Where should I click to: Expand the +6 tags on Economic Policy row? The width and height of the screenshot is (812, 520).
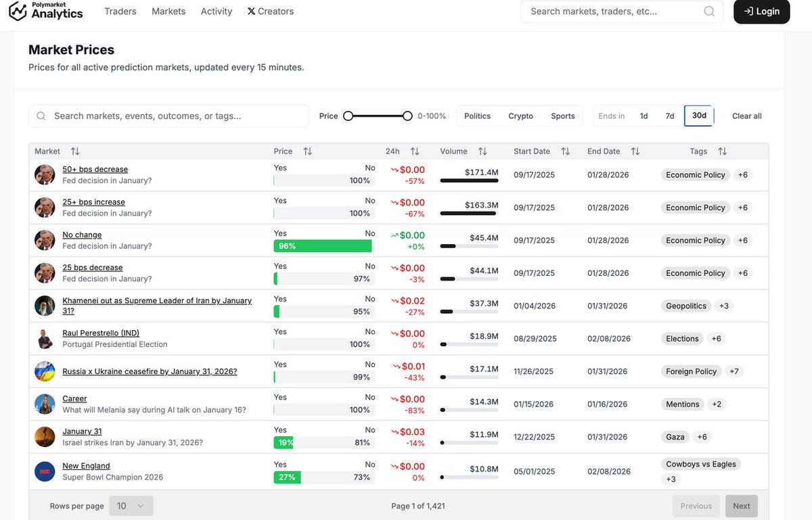click(742, 174)
